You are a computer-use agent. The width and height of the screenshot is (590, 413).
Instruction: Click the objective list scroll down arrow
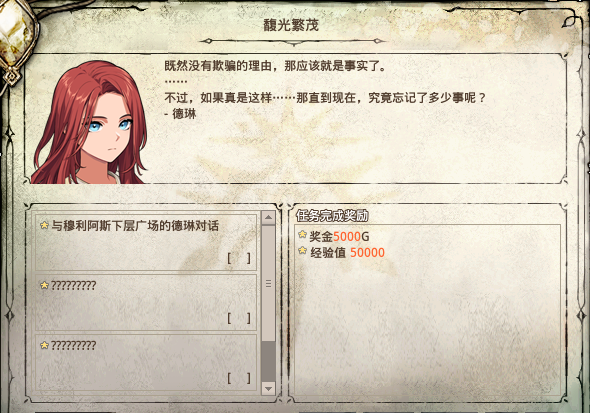268,388
